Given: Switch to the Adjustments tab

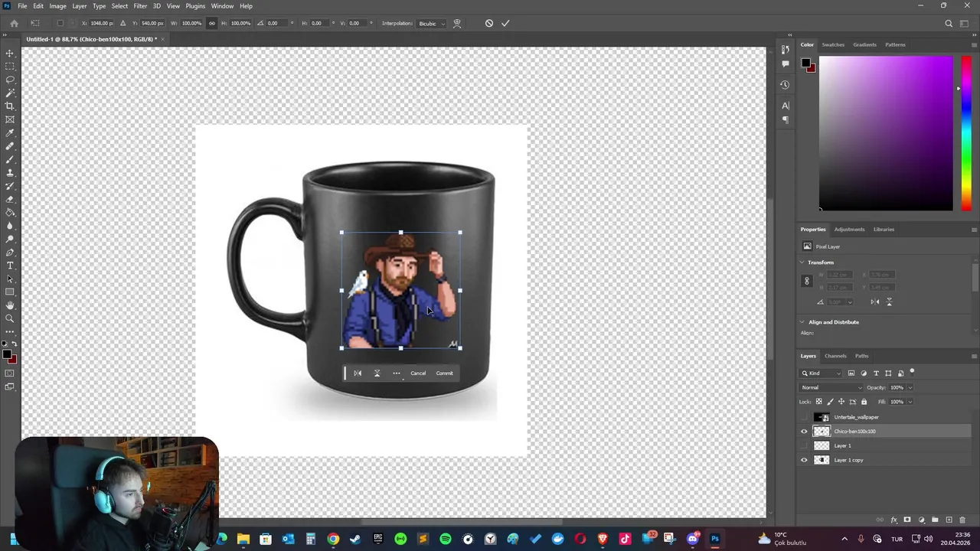Looking at the screenshot, I should click(849, 230).
